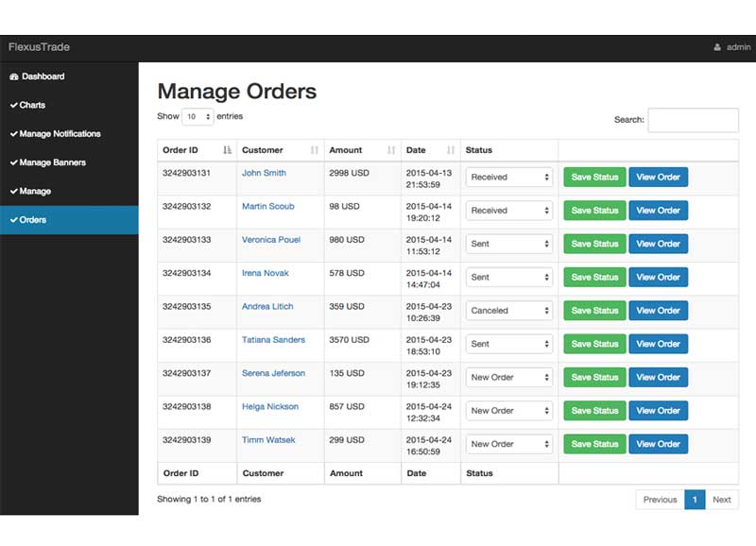Click checkmark icon beside Manage Banners

pos(14,162)
